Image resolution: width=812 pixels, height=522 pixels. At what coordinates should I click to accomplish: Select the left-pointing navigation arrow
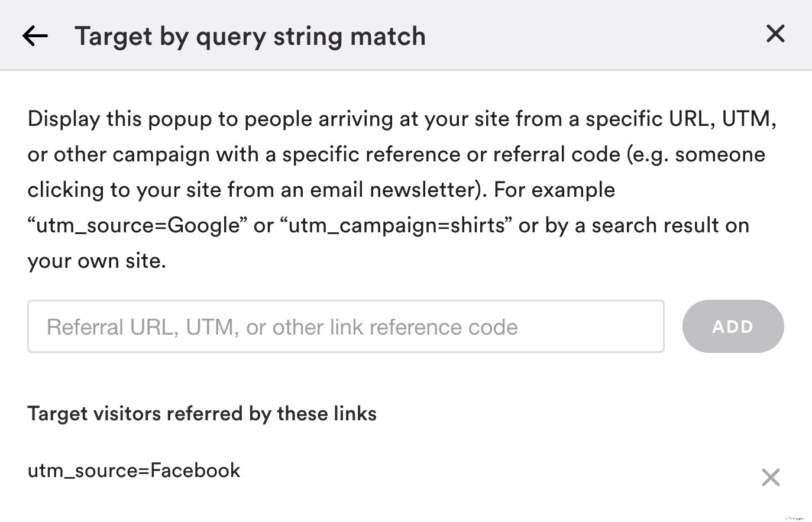[x=35, y=35]
